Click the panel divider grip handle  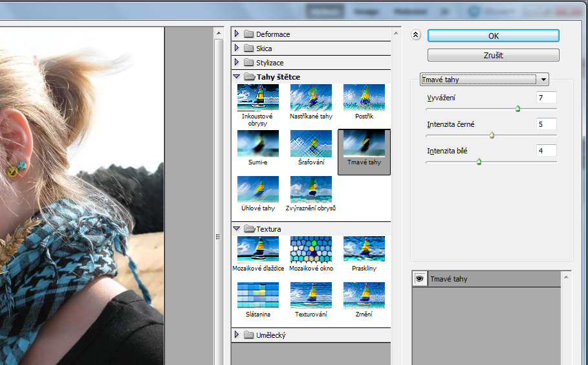coord(218,237)
